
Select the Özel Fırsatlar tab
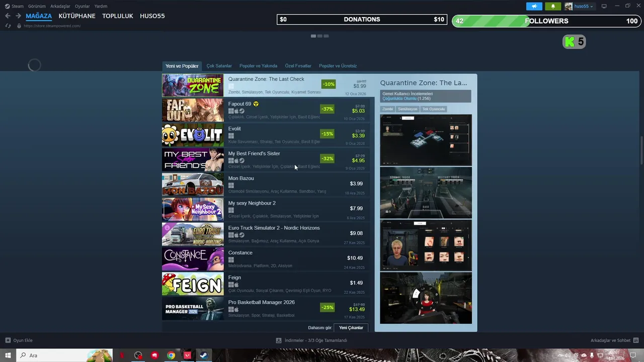[x=298, y=66]
